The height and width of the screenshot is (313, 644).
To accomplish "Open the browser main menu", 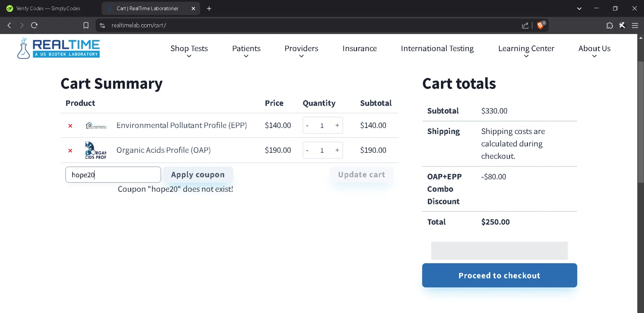I will pyautogui.click(x=635, y=25).
